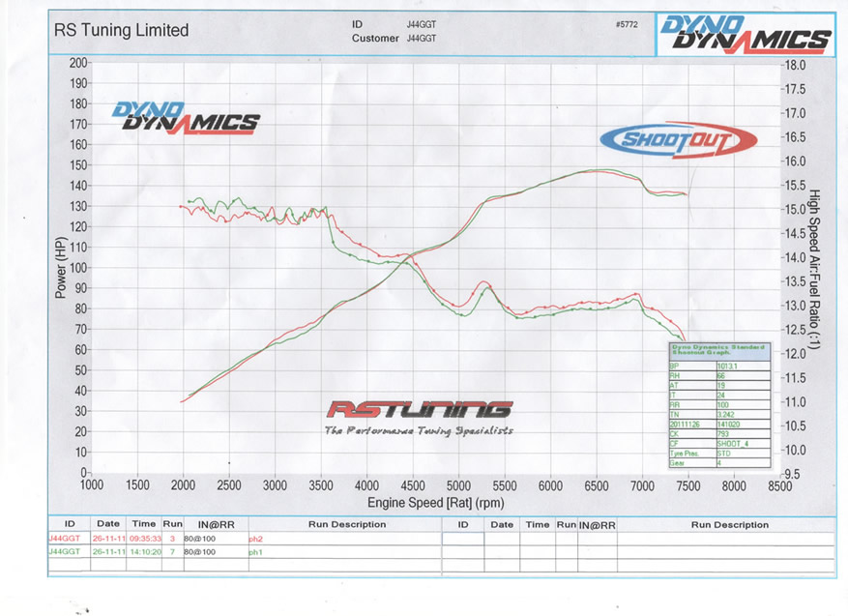Click the RS Tuning logo on the chart
The width and height of the screenshot is (848, 616).
(x=419, y=411)
